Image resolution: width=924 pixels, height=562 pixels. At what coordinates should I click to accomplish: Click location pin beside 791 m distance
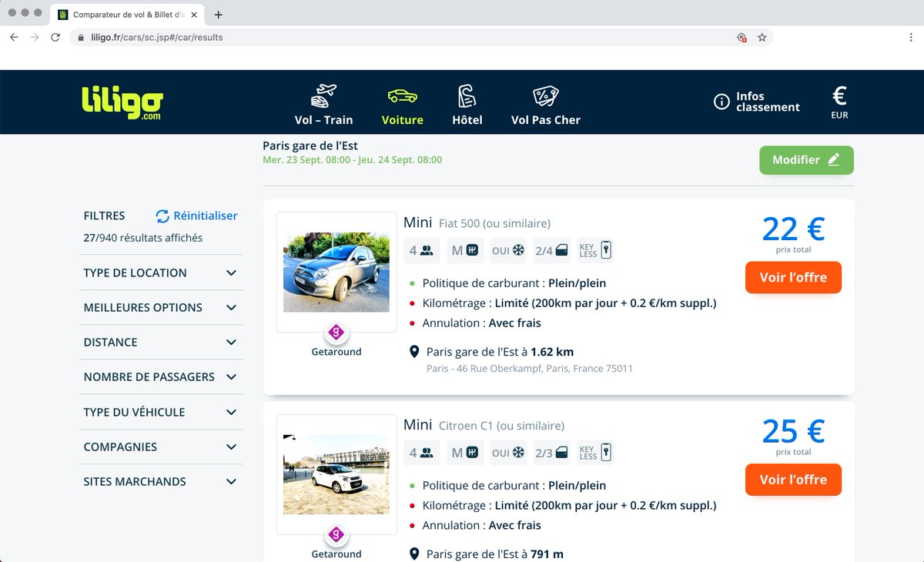[413, 554]
